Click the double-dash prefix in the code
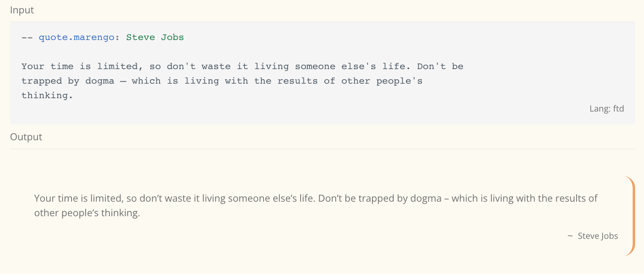Viewport: 644px width, 274px height. [x=27, y=38]
